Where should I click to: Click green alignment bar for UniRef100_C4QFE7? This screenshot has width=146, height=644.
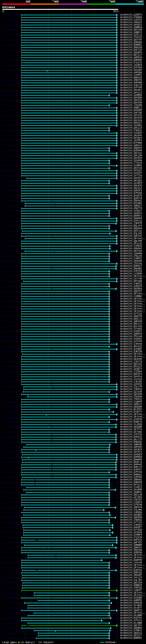[69, 590]
